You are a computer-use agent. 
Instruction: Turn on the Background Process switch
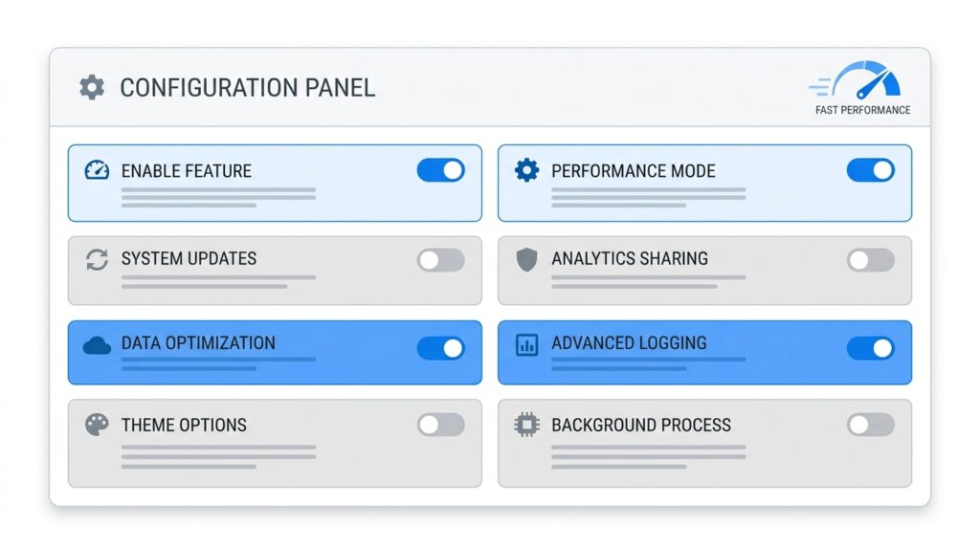tap(871, 425)
